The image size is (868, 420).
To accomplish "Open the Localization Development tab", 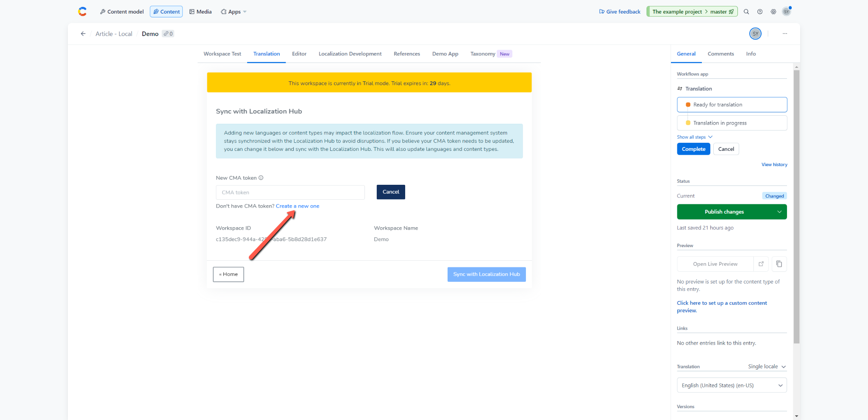I will pos(350,54).
